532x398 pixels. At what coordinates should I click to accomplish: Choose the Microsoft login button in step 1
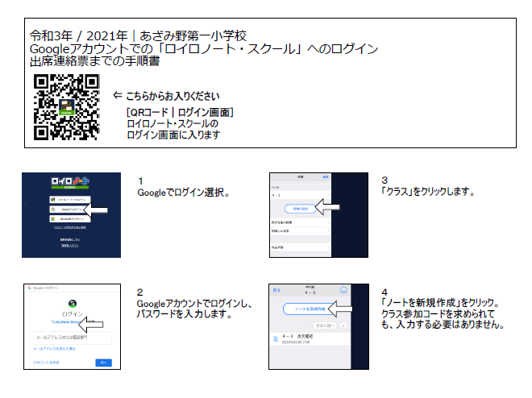click(70, 219)
